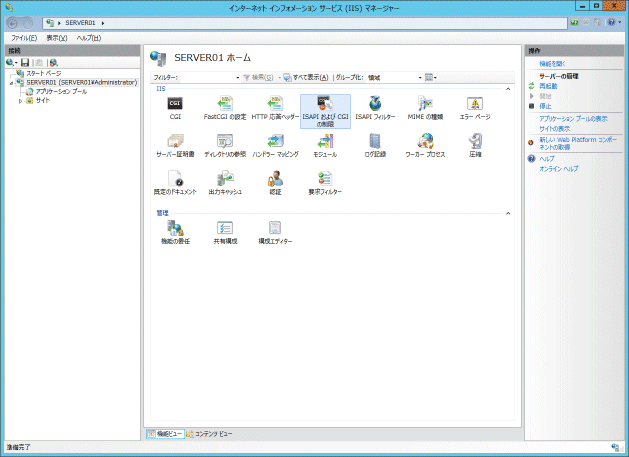Click the help icon in the actions pane
The height and width of the screenshot is (457, 629).
pos(532,158)
